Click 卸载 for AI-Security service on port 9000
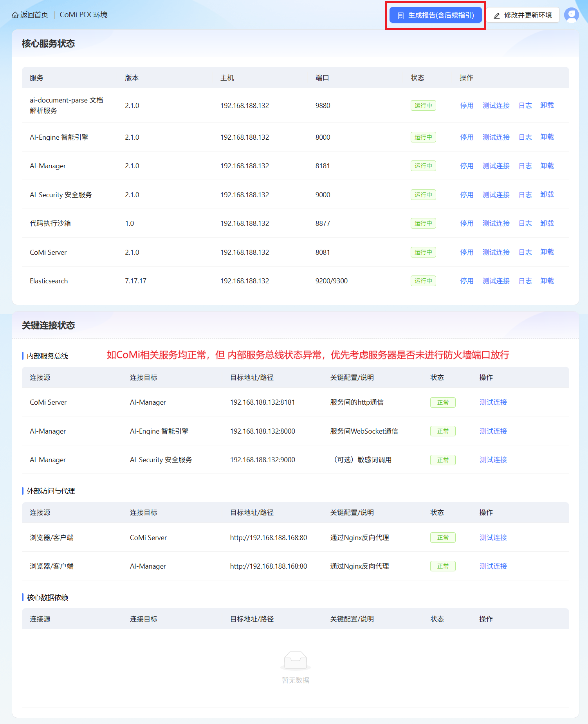Image resolution: width=588 pixels, height=724 pixels. [547, 195]
